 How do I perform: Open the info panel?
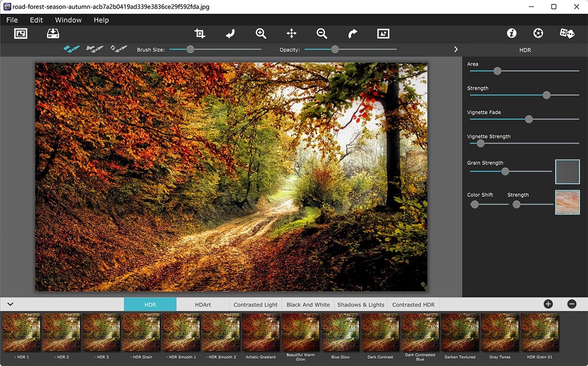(512, 33)
